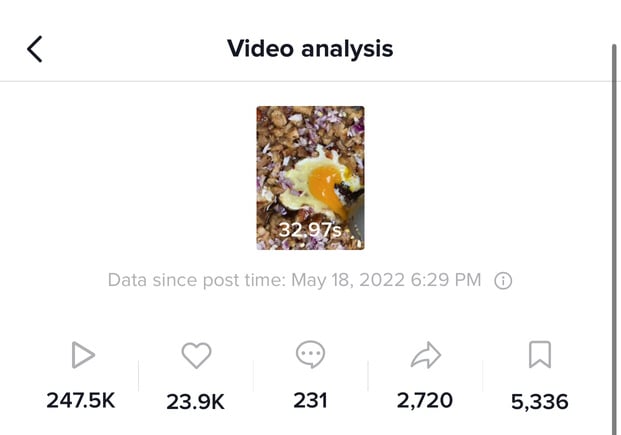Click the 32.97s duration label on thumbnail

coord(310,230)
